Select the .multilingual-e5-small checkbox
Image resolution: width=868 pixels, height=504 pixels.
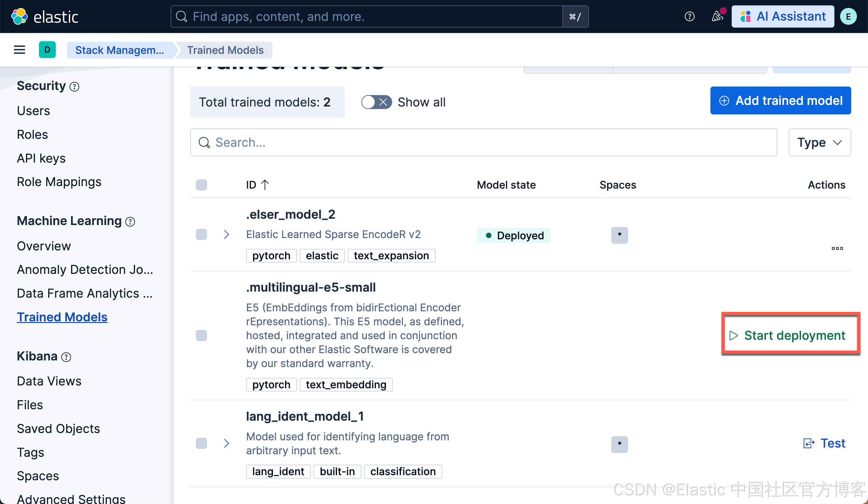point(202,335)
